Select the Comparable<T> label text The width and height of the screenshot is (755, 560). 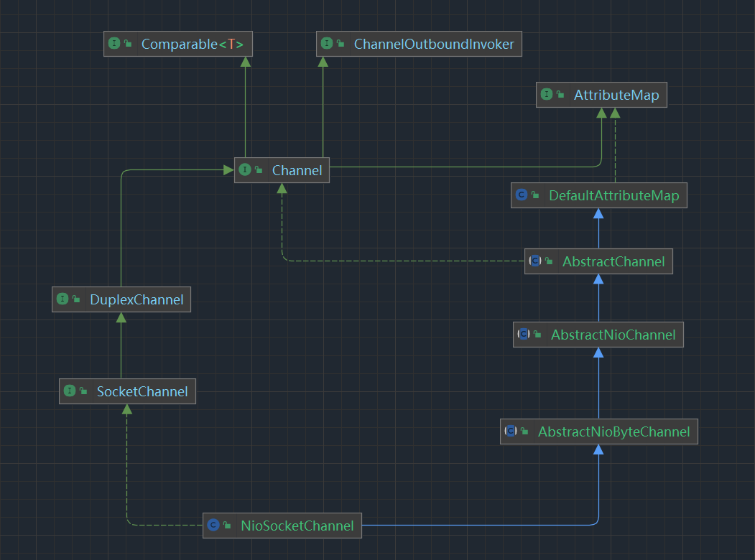(x=192, y=45)
